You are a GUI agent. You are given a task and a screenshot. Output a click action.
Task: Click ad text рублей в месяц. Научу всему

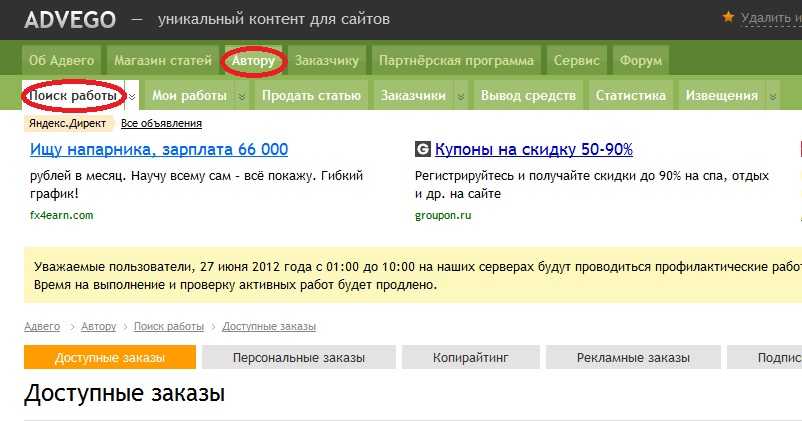coord(196,185)
